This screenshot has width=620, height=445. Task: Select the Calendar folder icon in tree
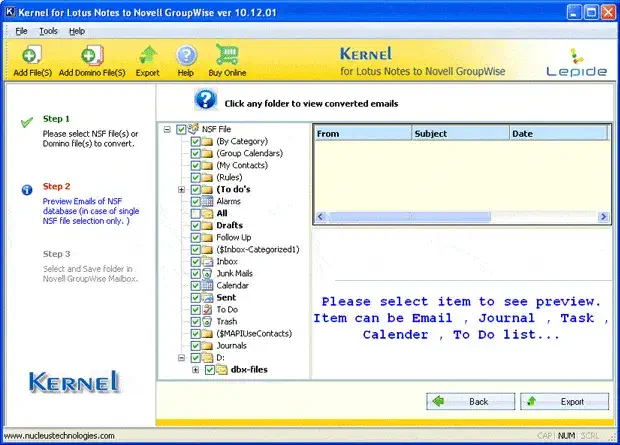(208, 285)
